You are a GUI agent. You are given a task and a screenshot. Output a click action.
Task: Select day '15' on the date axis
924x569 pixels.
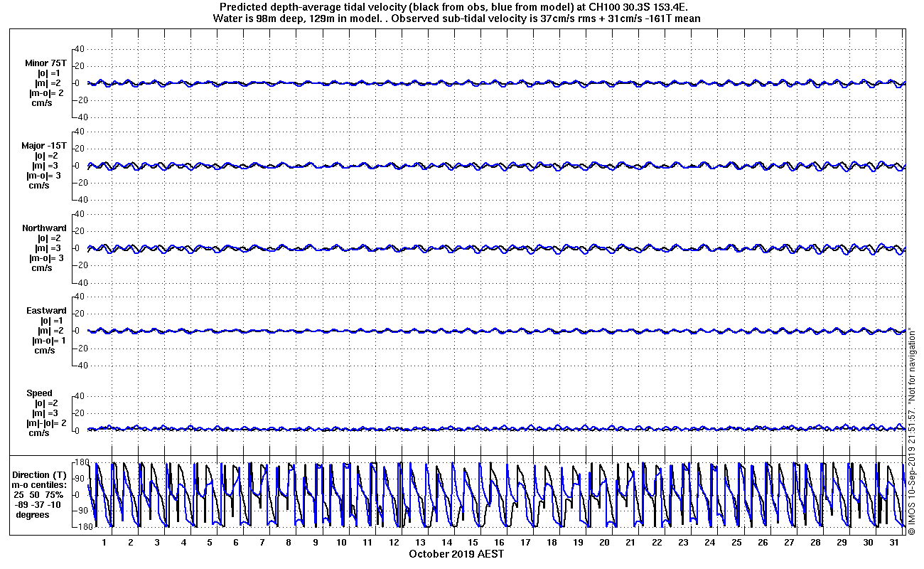pyautogui.click(x=473, y=543)
